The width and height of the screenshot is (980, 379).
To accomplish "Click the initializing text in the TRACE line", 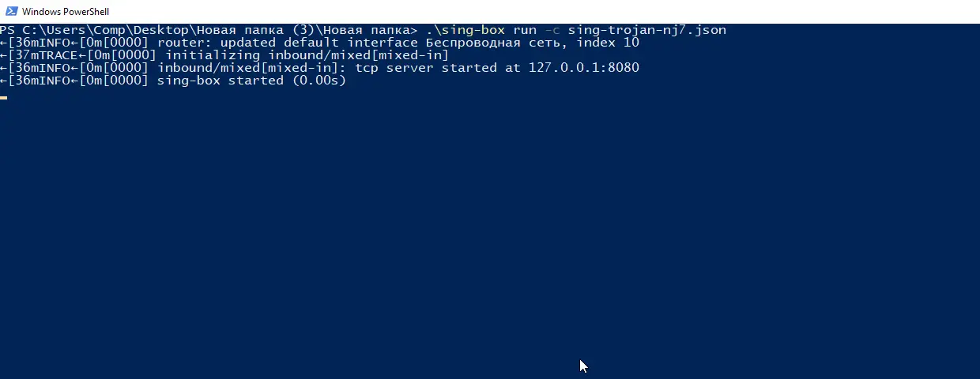I will 212,55.
